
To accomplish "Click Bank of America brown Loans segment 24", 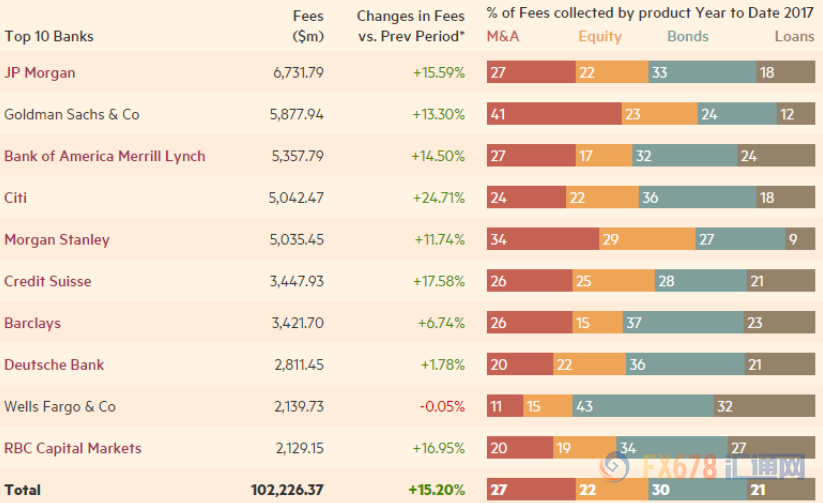I will (x=776, y=155).
